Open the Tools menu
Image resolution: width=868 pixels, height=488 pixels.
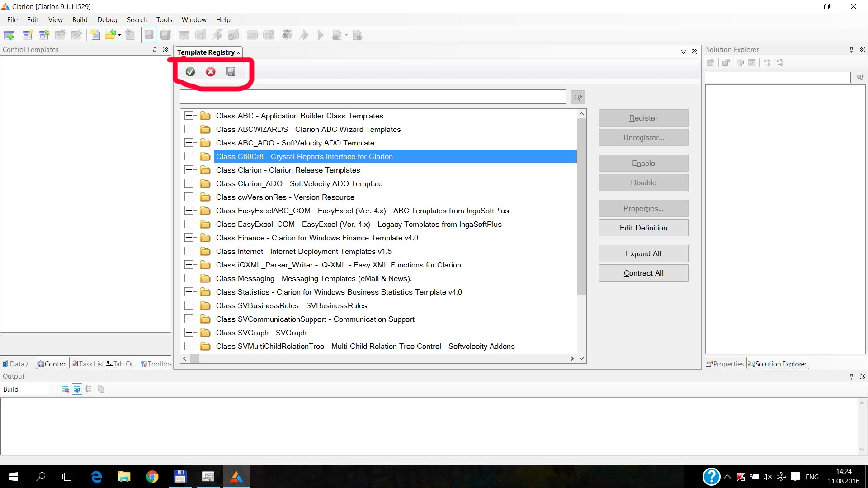(x=164, y=20)
